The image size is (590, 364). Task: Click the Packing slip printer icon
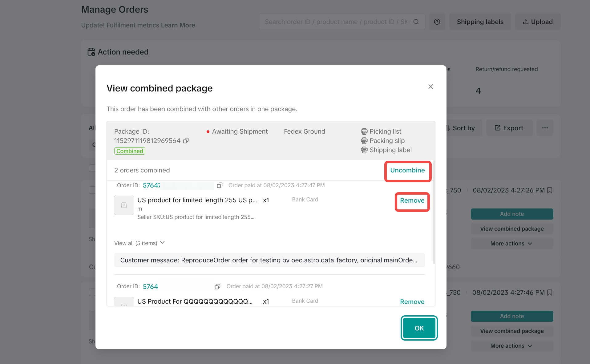(364, 141)
